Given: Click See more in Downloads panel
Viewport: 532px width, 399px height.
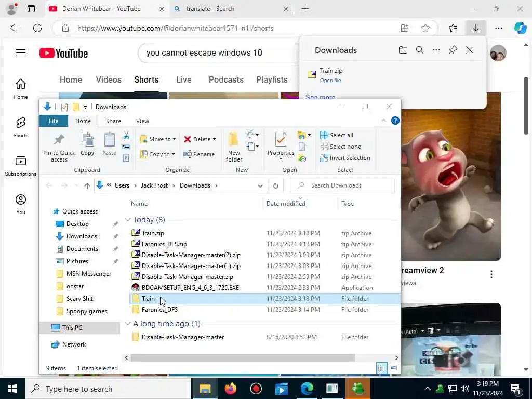Looking at the screenshot, I should tap(320, 97).
